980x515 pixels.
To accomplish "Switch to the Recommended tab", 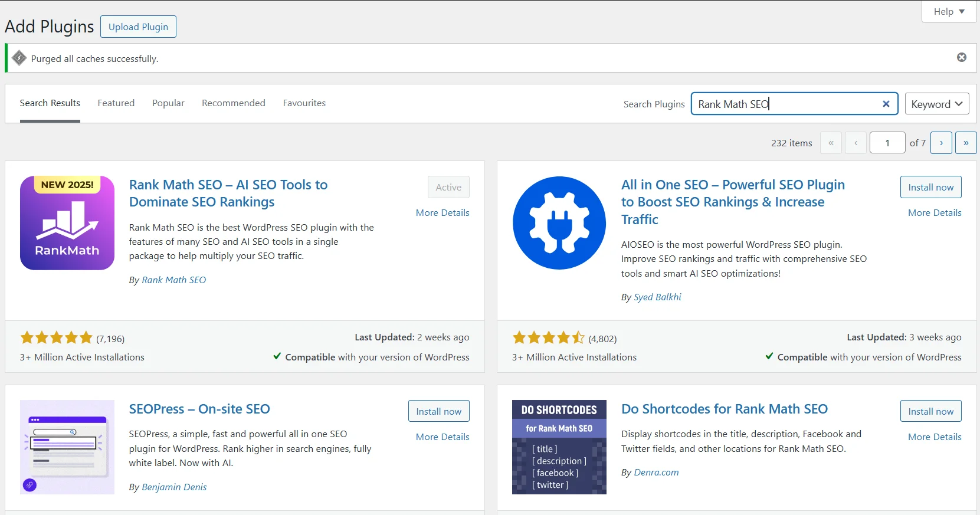I will point(234,103).
